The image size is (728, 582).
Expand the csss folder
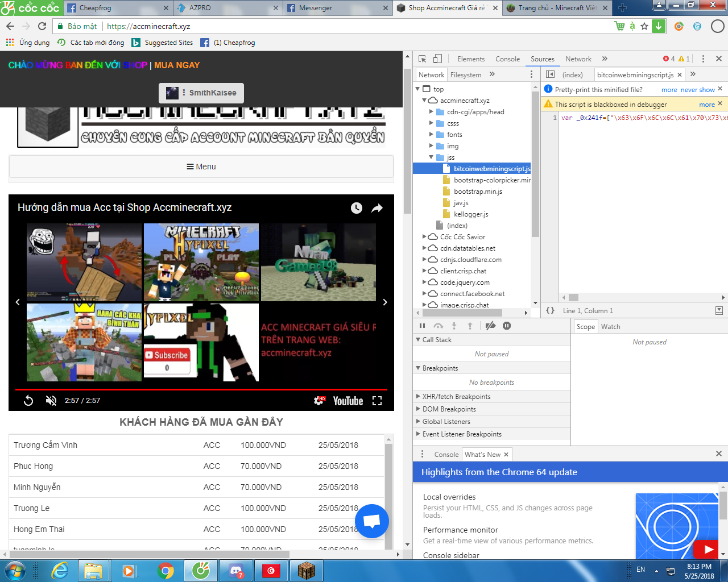[431, 123]
